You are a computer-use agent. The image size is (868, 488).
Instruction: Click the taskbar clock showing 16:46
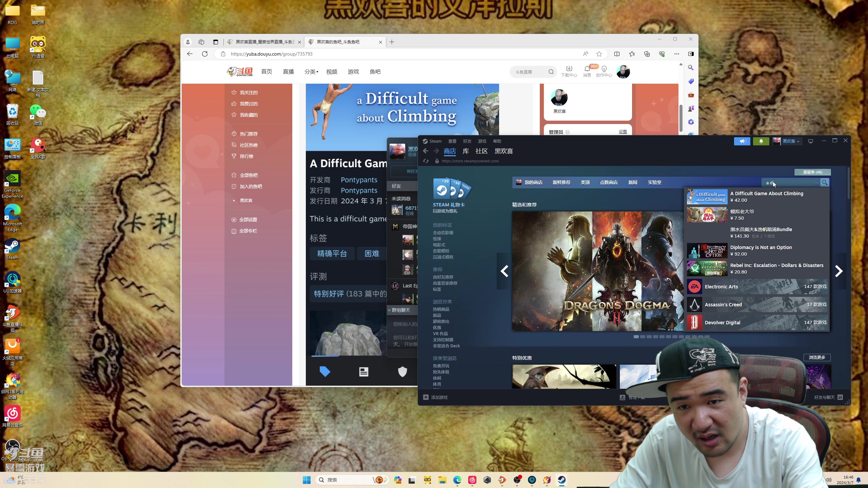click(845, 480)
